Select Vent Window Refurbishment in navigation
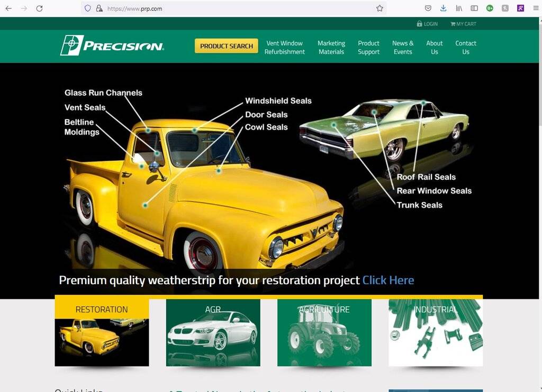Image resolution: width=542 pixels, height=392 pixels. (285, 48)
